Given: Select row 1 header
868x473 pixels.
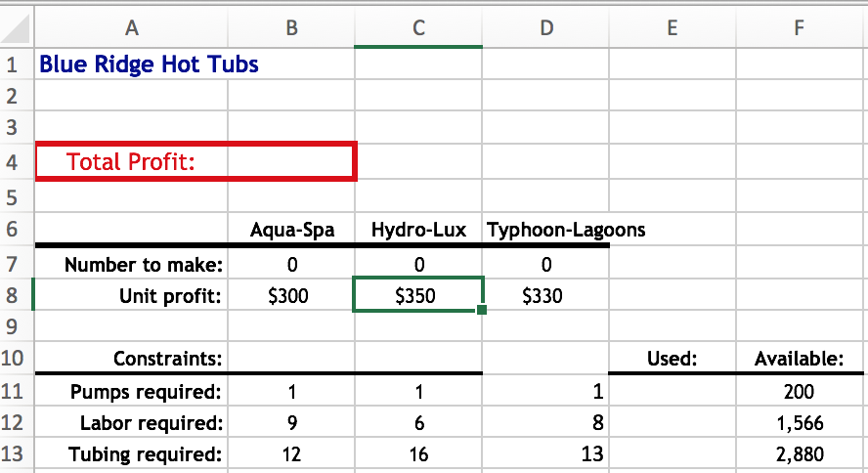Looking at the screenshot, I should tap(17, 64).
